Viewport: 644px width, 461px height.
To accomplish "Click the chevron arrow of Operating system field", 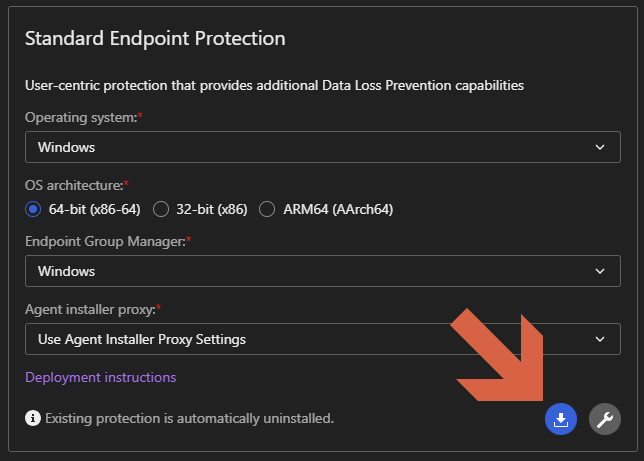I will click(600, 147).
